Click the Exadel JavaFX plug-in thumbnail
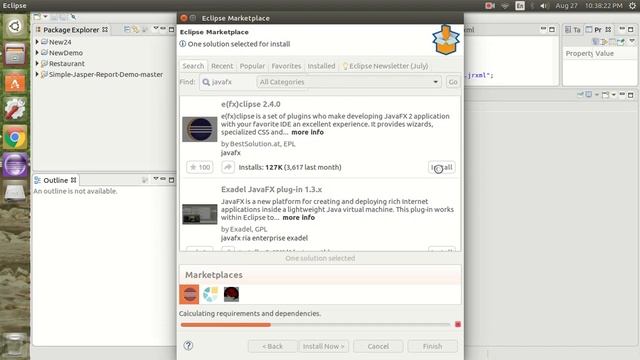This screenshot has height=360, width=640. pyautogui.click(x=200, y=214)
